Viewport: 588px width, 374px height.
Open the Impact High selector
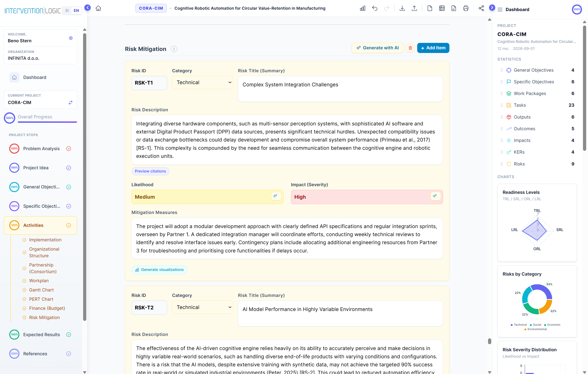pos(367,197)
